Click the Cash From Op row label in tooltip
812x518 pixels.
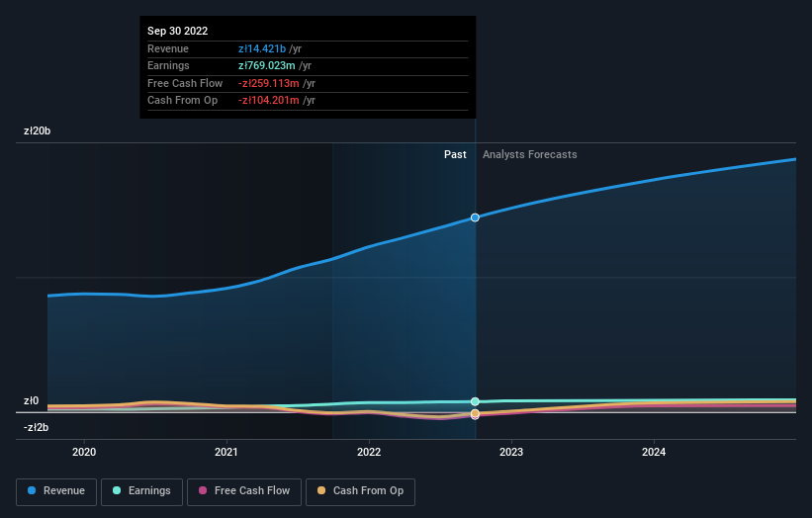tap(182, 101)
